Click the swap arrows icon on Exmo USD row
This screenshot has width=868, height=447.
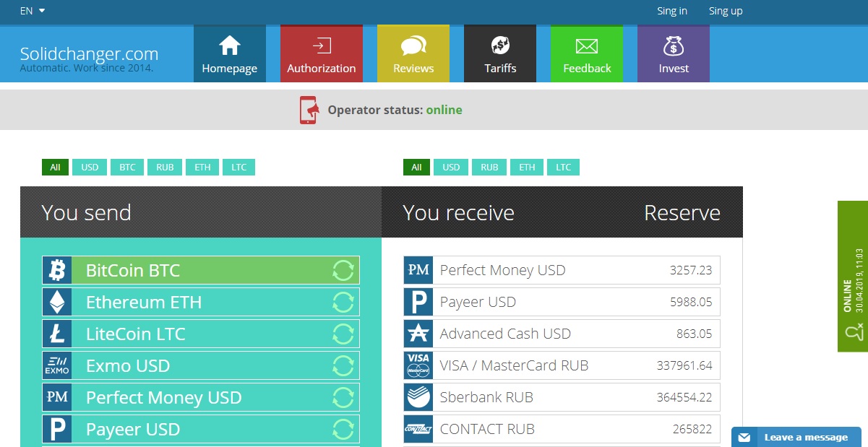click(x=343, y=365)
